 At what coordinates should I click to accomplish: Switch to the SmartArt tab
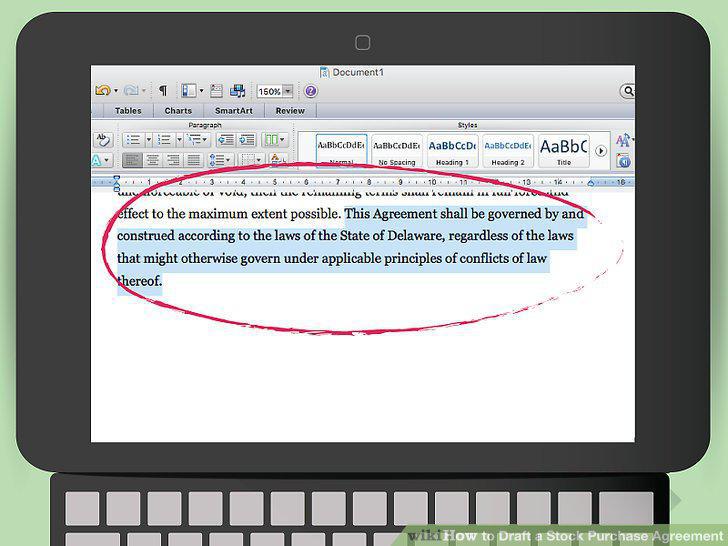click(x=234, y=111)
